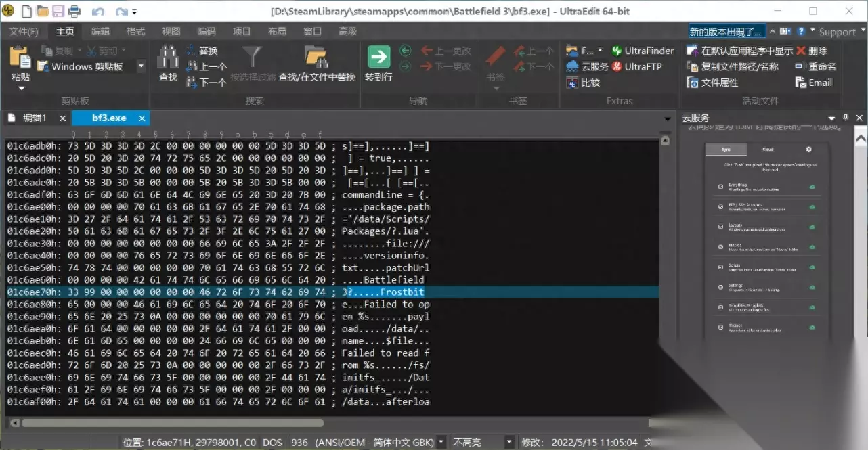The width and height of the screenshot is (868, 450).
Task: Toggle the Everything sync checkbox
Action: [x=721, y=187]
